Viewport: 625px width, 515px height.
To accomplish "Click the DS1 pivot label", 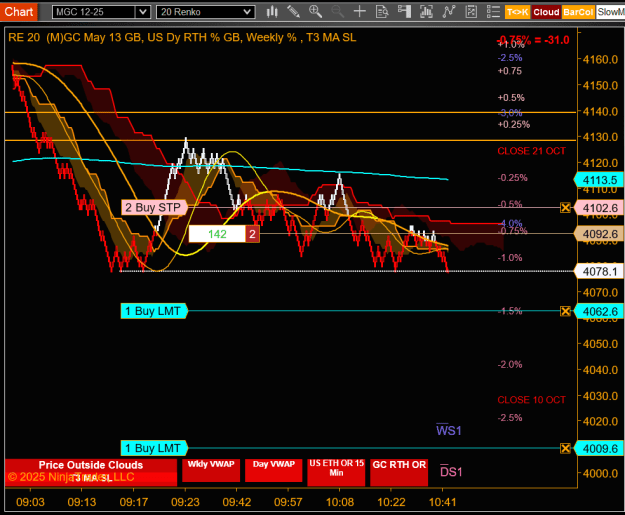I will click(x=451, y=471).
